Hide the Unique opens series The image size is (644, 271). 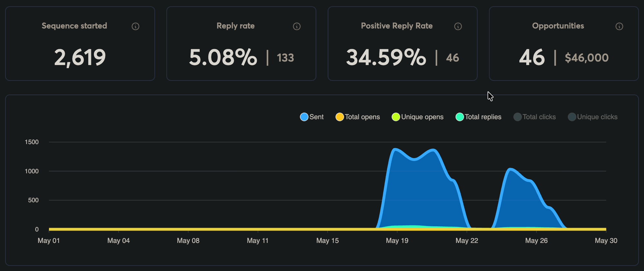[x=418, y=117]
